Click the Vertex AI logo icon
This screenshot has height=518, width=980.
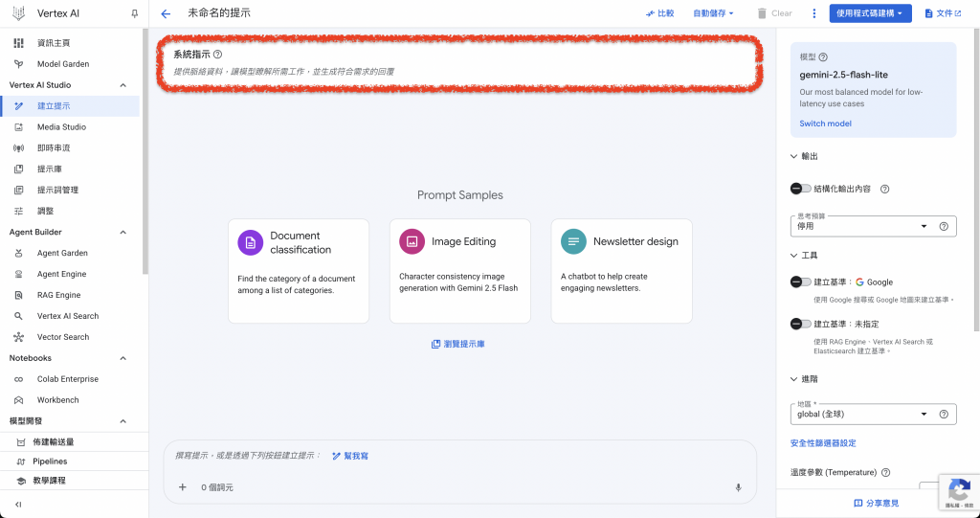19,13
